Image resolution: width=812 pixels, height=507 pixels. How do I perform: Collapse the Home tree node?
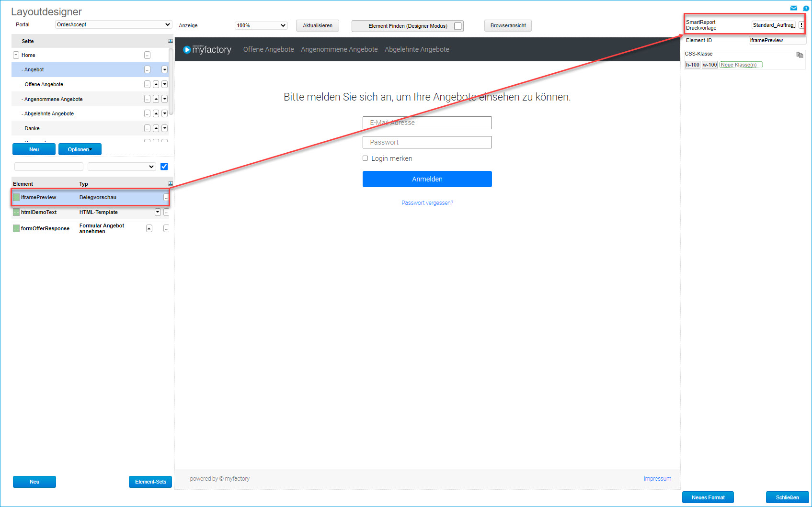[16, 55]
